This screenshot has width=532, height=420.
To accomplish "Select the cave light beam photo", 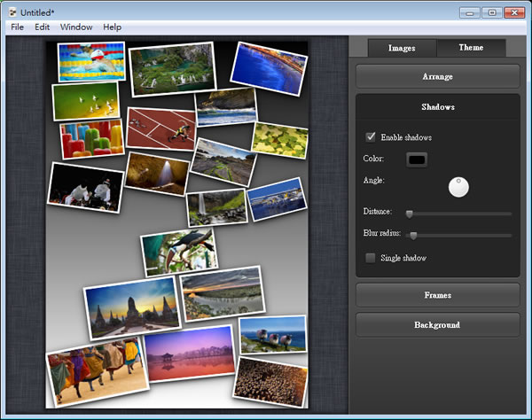I will (x=157, y=174).
